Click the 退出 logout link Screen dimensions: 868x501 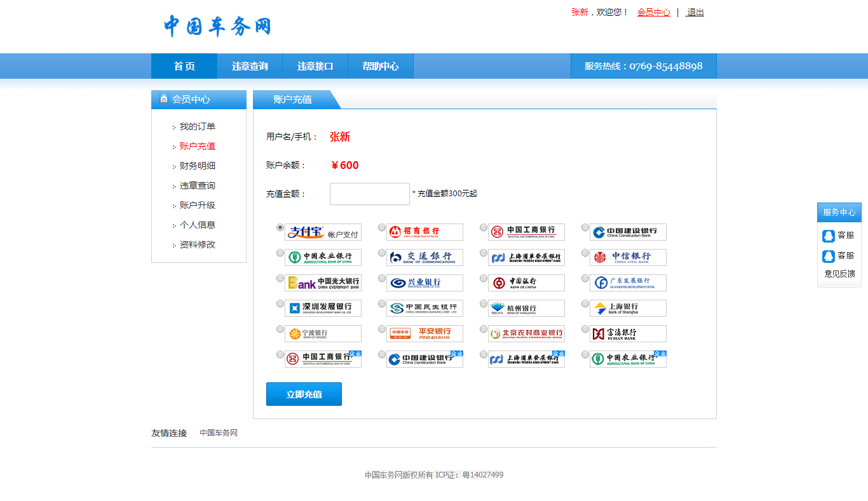point(695,12)
